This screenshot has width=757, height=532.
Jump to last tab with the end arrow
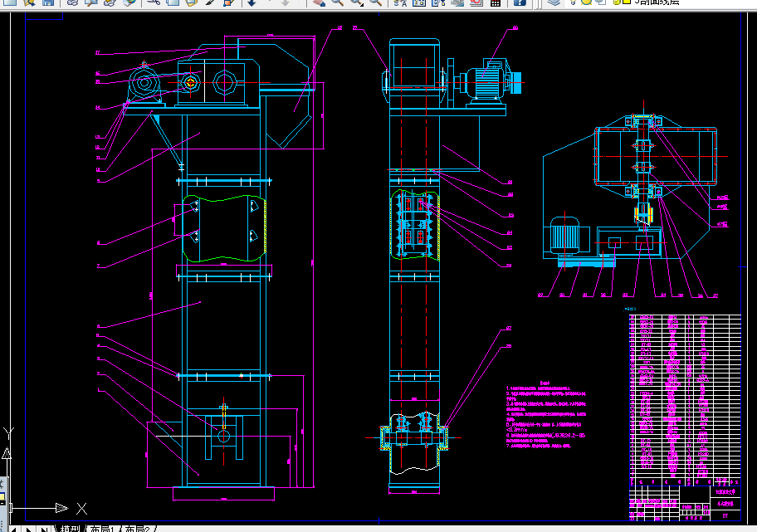click(45, 529)
